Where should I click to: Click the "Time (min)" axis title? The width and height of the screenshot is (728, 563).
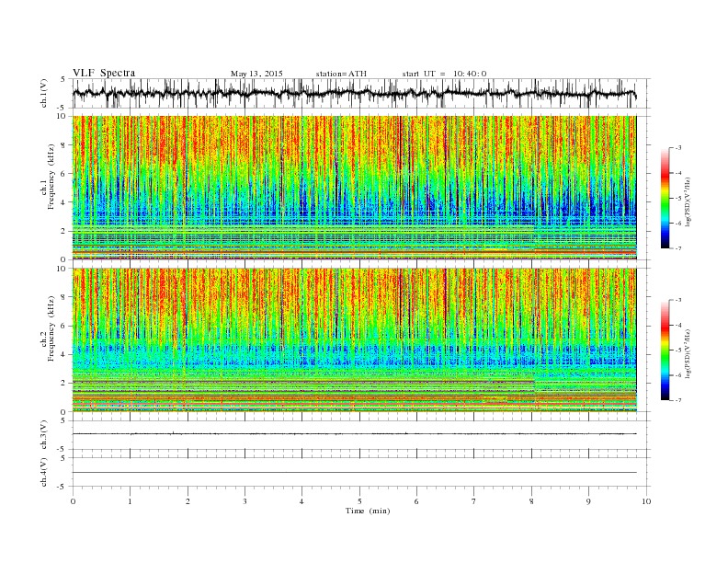(x=368, y=511)
